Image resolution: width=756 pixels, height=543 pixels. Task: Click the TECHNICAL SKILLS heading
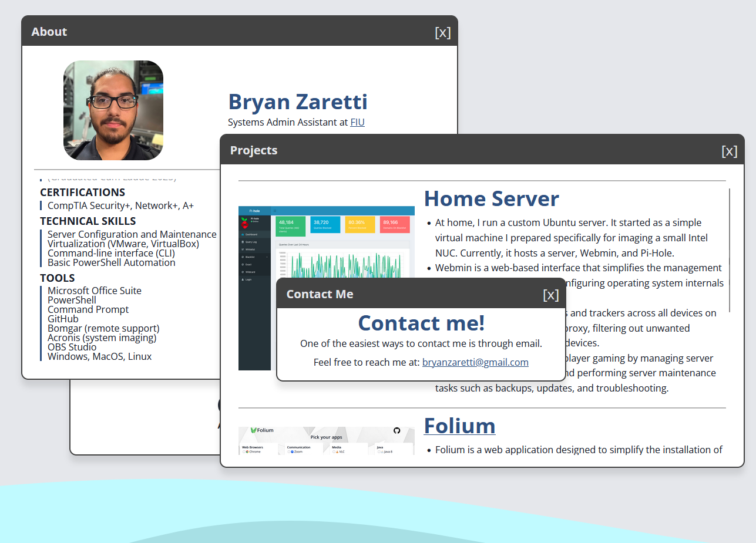88,221
